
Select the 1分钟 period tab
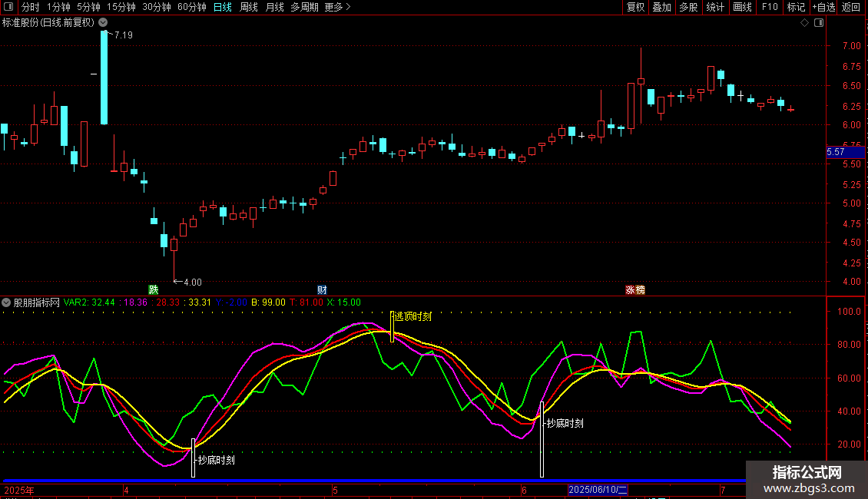tap(58, 7)
